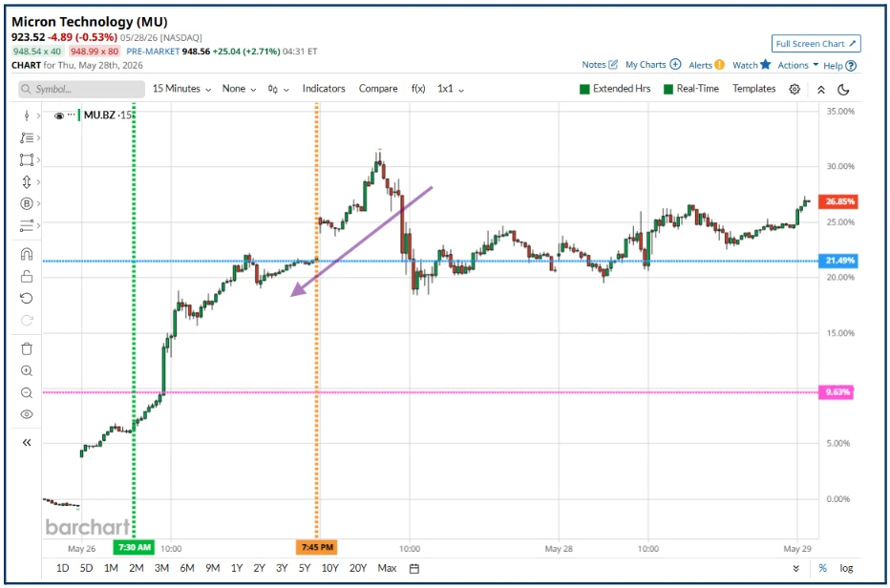The height and width of the screenshot is (588, 890).
Task: Select 3M time range
Action: (161, 568)
